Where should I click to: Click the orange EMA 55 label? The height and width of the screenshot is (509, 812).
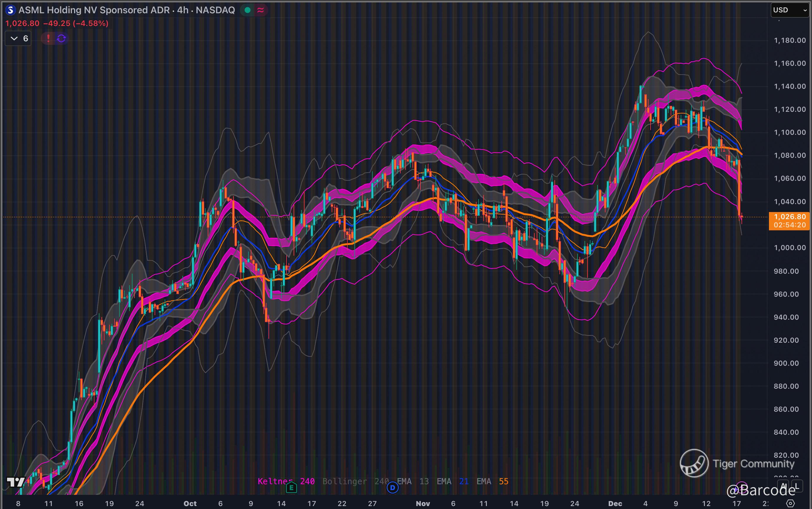point(503,481)
